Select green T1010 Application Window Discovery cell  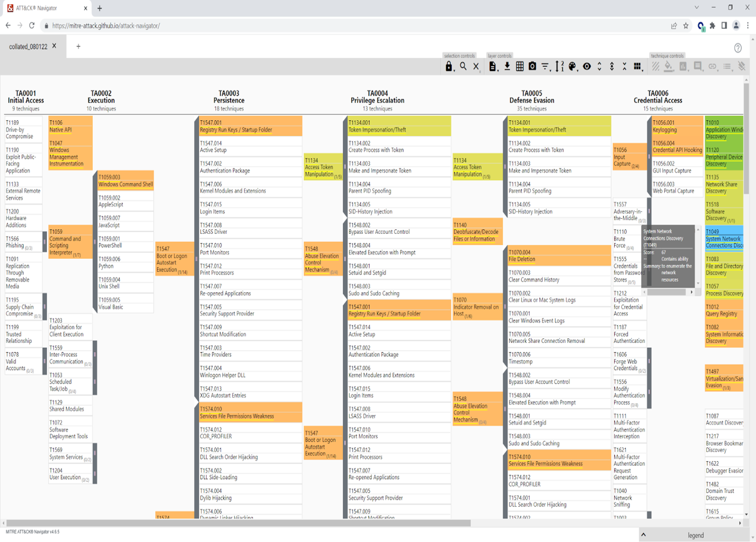coord(724,129)
